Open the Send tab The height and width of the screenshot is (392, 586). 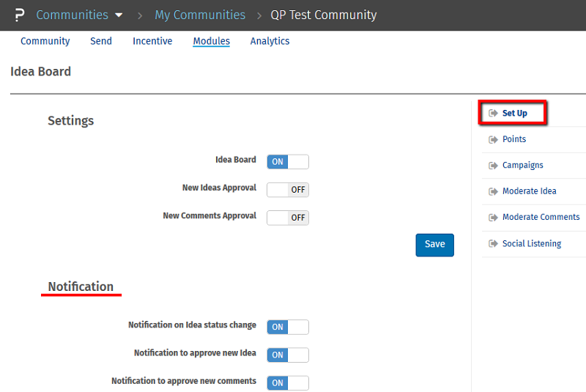101,41
